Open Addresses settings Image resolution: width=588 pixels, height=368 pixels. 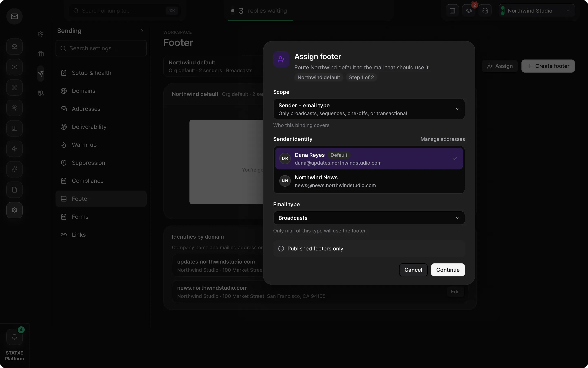click(x=101, y=109)
